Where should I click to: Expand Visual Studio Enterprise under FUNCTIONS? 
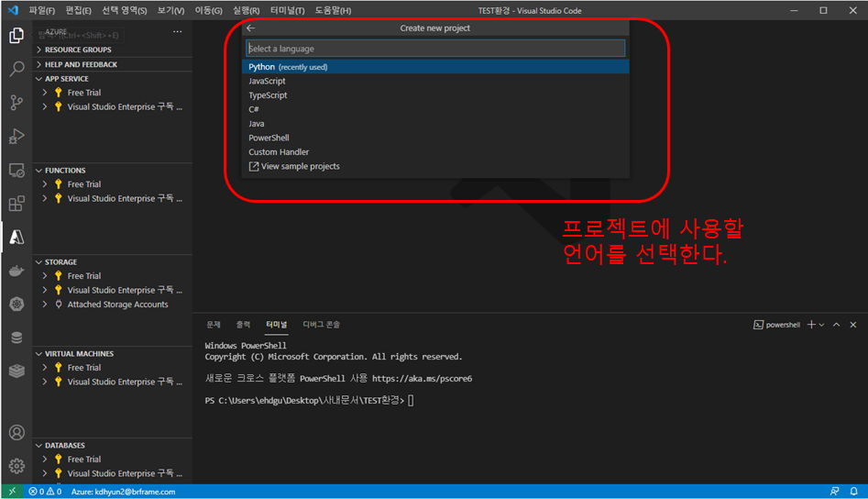coord(44,199)
